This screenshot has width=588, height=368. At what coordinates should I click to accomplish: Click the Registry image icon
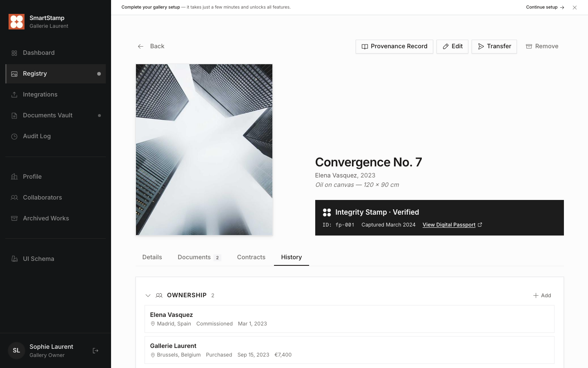click(14, 74)
